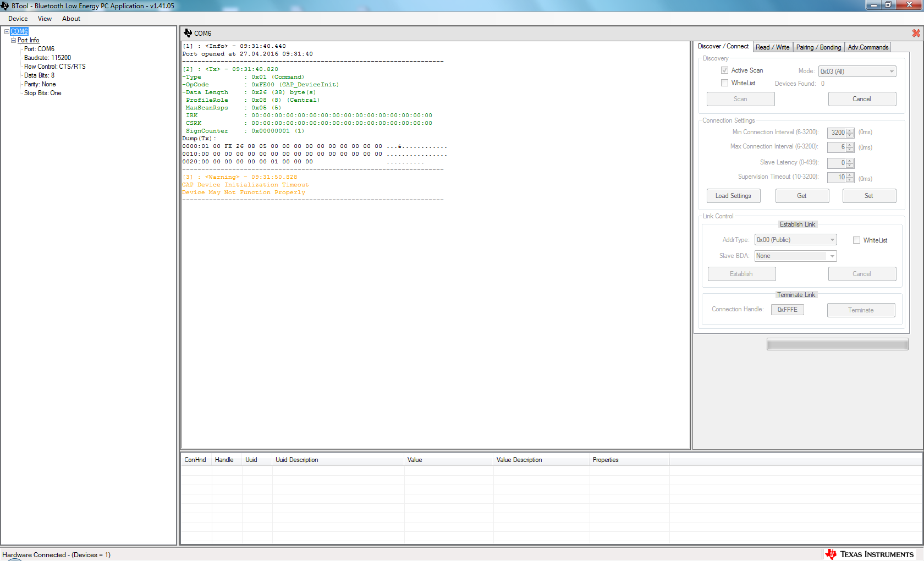Close the COM6 device panel with red X
The image size is (924, 561).
pos(916,34)
